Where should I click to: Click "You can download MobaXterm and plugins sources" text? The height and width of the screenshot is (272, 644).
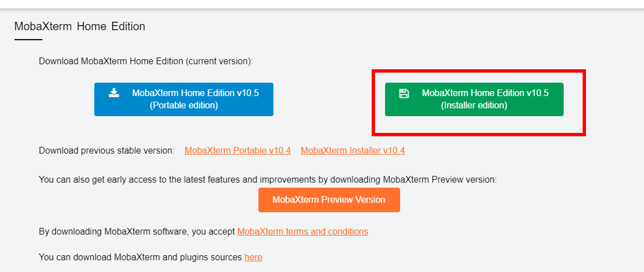tap(141, 257)
